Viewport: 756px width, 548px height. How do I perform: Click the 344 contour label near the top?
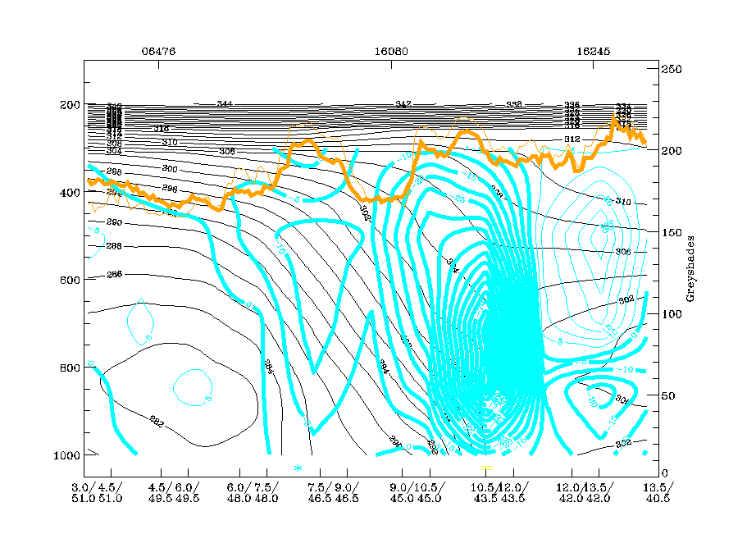click(x=224, y=104)
